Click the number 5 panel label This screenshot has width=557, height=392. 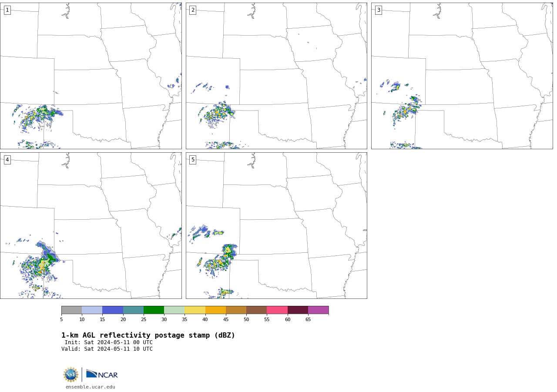coord(193,160)
